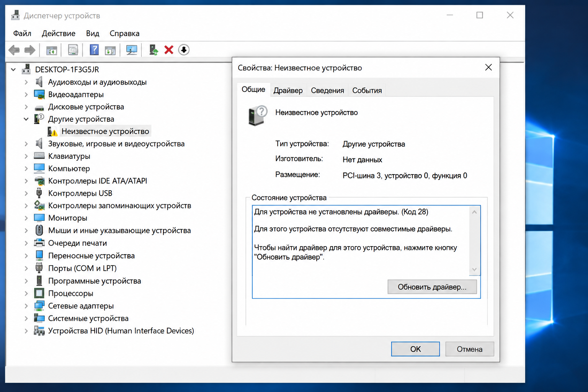The width and height of the screenshot is (588, 392).
Task: Expand the Звуковые, игровые и видеоустройства category
Action: [x=26, y=144]
